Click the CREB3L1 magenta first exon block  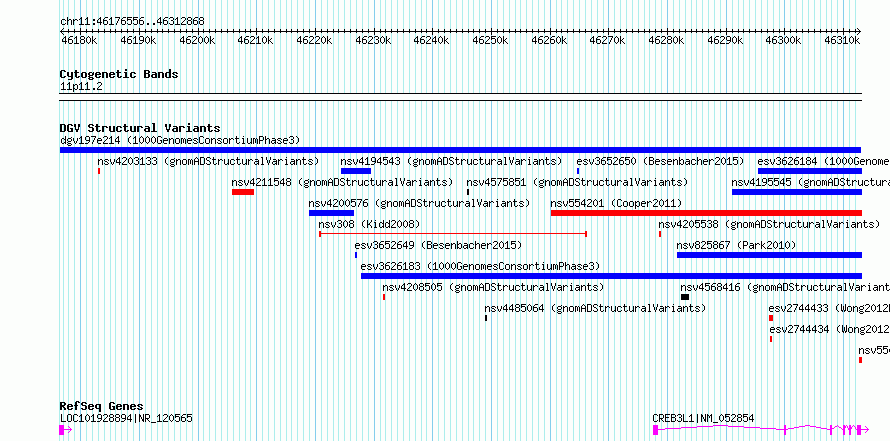pos(656,430)
